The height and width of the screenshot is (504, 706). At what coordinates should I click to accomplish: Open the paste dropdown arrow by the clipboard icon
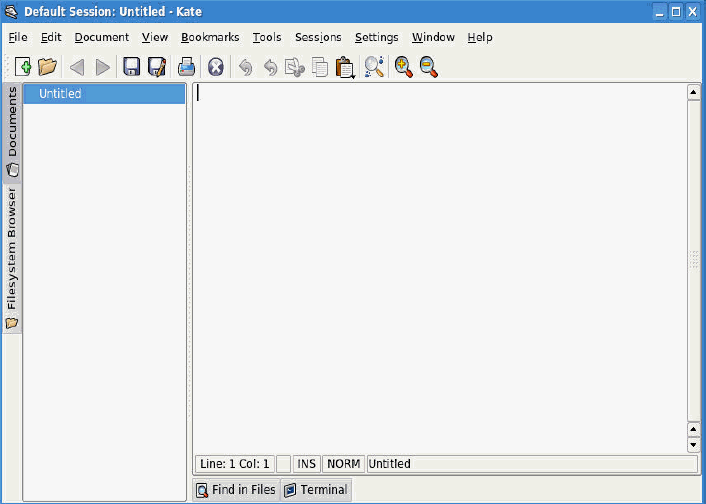(353, 77)
